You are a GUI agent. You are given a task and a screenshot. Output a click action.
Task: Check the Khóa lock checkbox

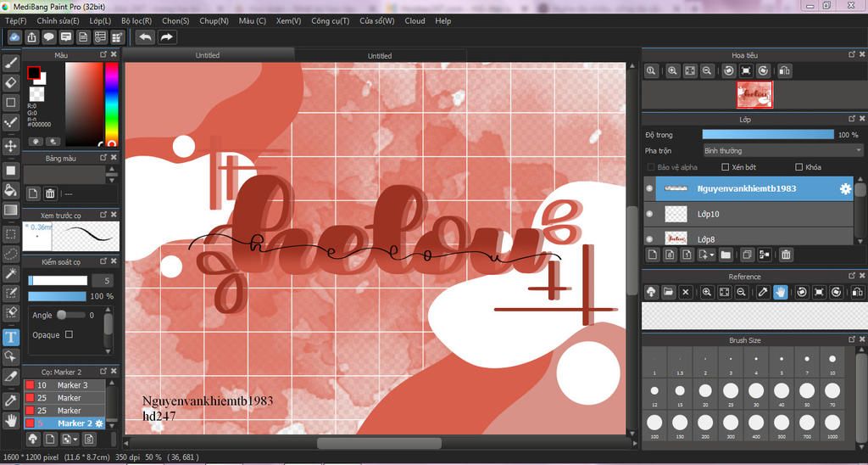(x=798, y=167)
